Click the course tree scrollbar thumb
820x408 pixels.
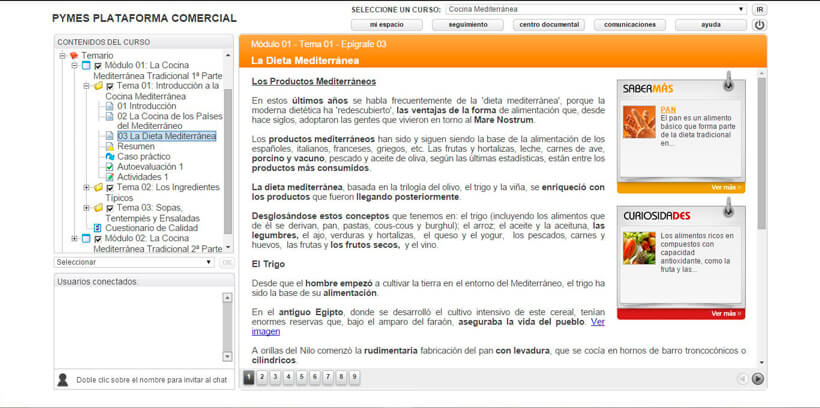pyautogui.click(x=227, y=162)
